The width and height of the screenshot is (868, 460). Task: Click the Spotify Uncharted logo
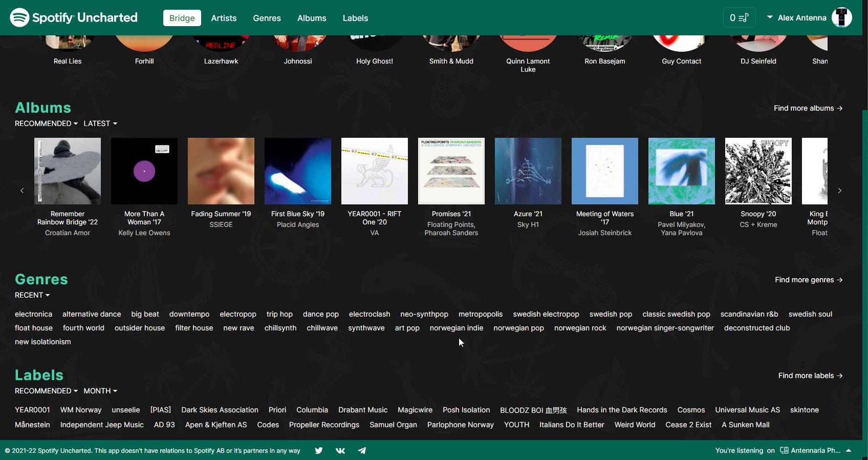click(x=74, y=17)
